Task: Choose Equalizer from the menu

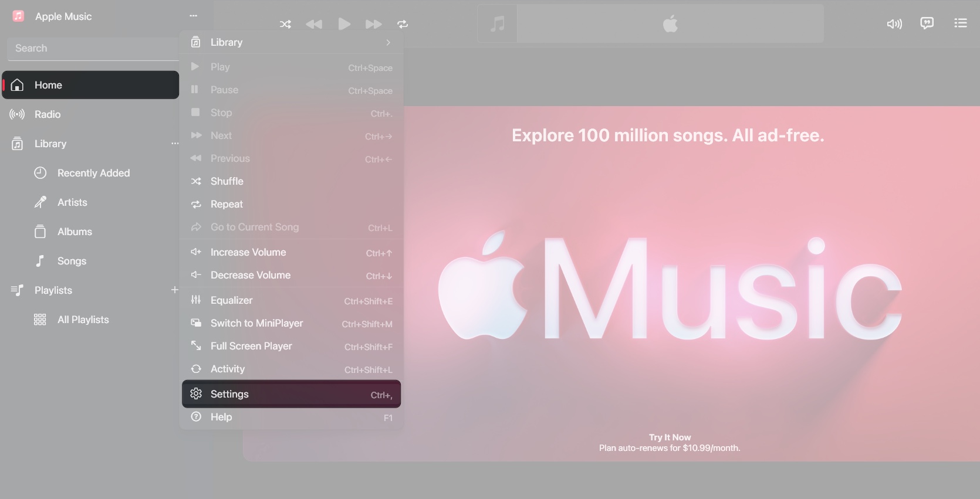Action: pos(232,300)
